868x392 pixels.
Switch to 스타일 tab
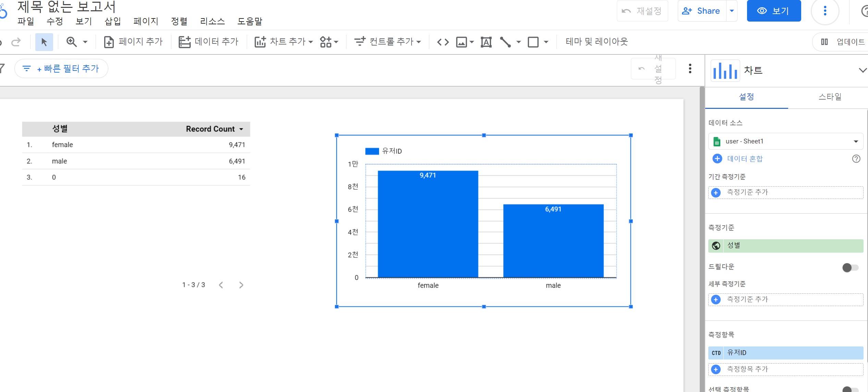830,97
